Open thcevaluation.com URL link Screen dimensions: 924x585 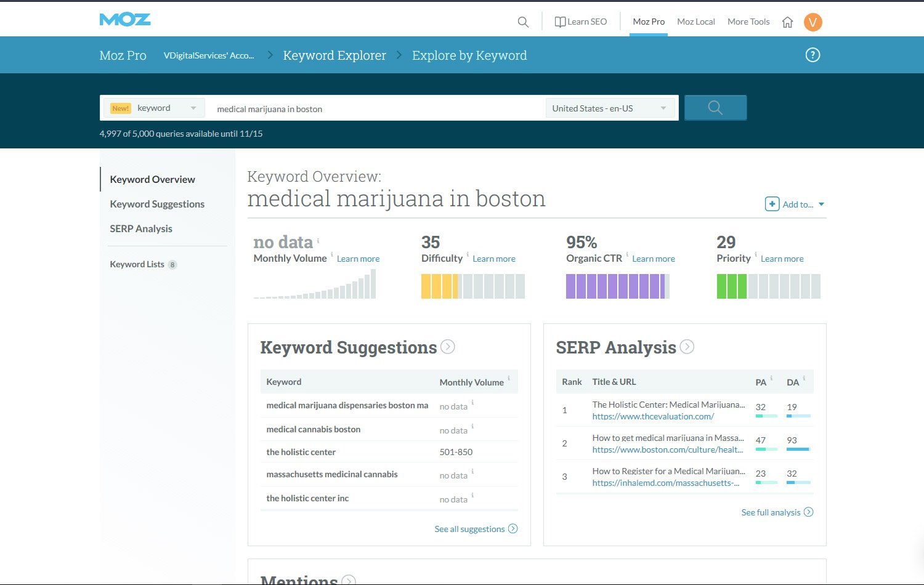tap(653, 416)
